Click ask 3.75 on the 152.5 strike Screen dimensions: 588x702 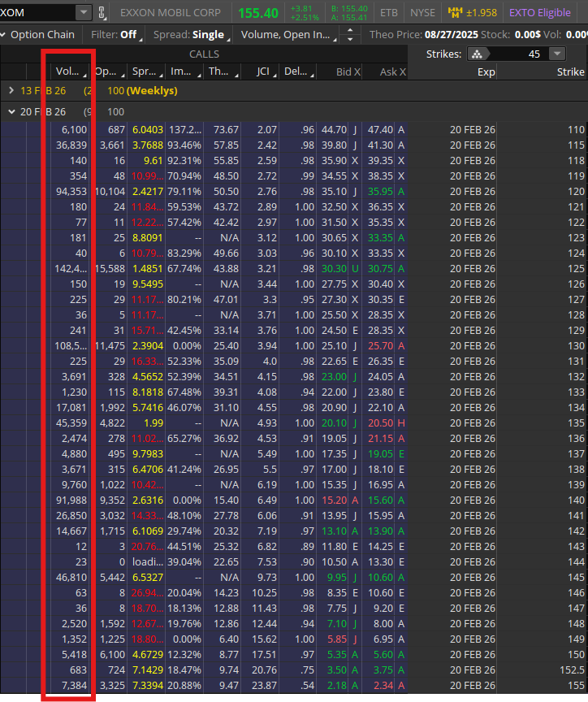[x=383, y=670]
